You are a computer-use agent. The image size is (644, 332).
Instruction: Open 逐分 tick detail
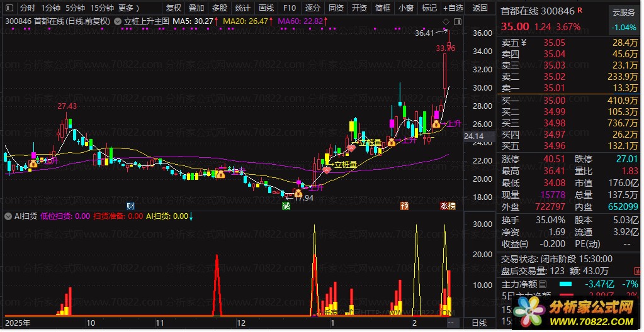pos(313,8)
